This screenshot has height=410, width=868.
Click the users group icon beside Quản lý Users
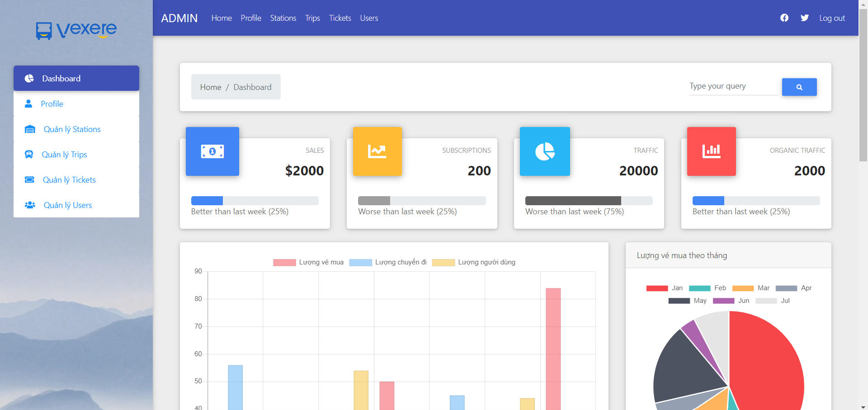(29, 205)
